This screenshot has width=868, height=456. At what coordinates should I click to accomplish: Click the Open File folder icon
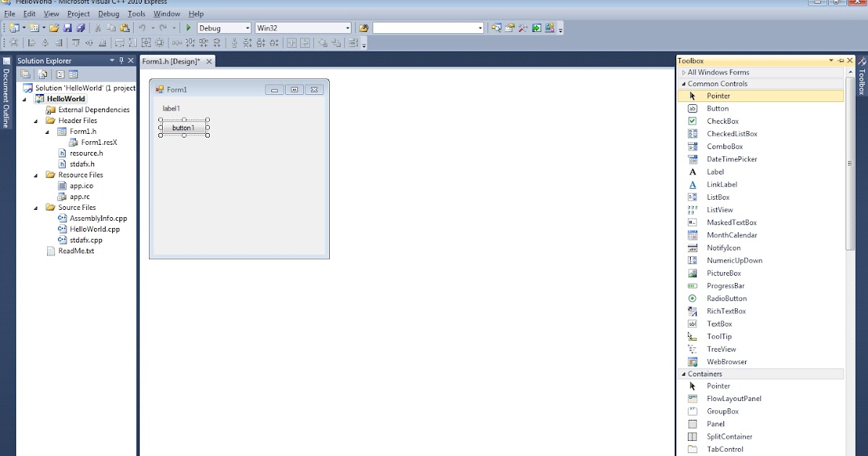54,28
